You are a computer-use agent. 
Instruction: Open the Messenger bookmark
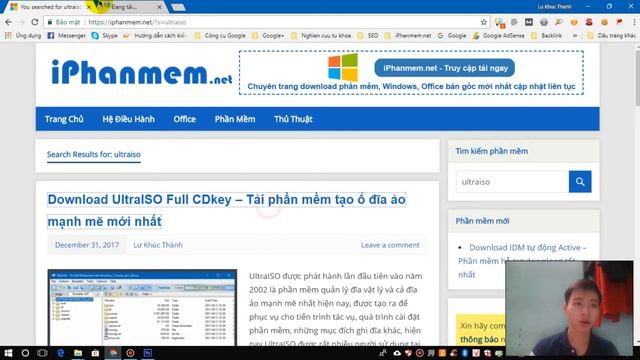67,36
